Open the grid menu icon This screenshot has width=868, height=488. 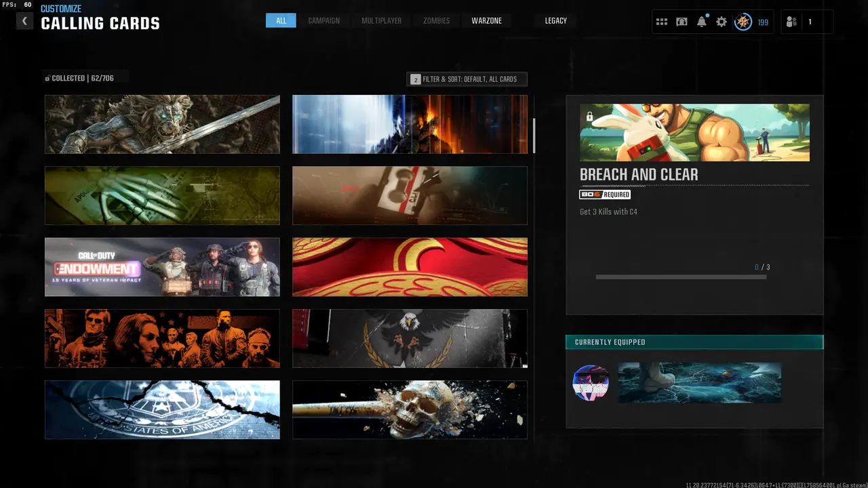tap(662, 22)
